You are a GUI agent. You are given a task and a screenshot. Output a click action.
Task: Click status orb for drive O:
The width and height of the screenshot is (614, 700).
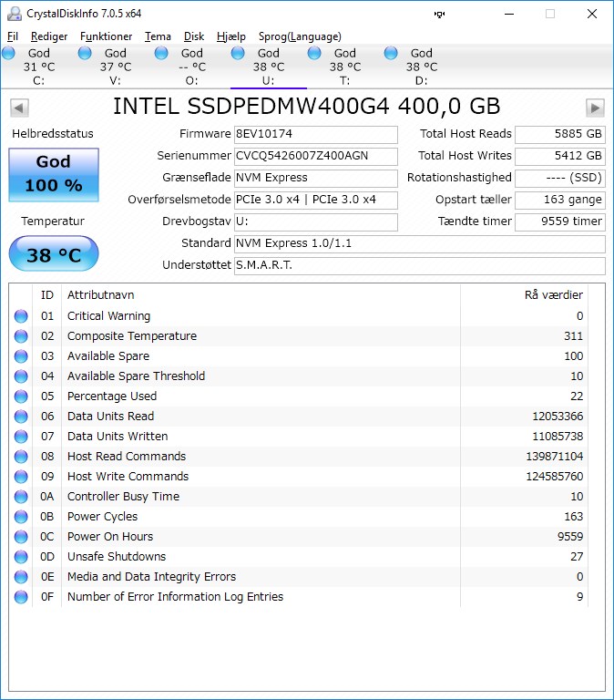click(161, 53)
